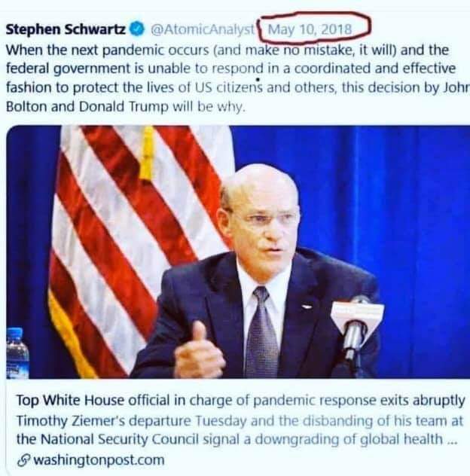Click the water bottle in the photo
Image resolution: width=470 pixels, height=476 pixels.
click(17, 352)
